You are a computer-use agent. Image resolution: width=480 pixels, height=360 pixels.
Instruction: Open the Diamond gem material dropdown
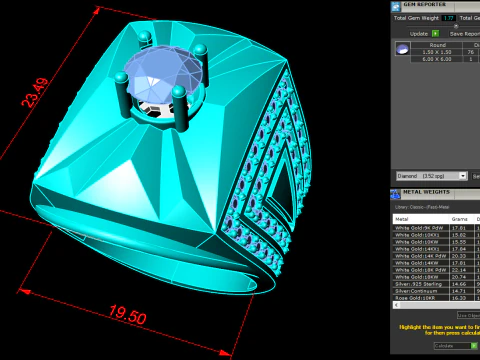click(463, 176)
